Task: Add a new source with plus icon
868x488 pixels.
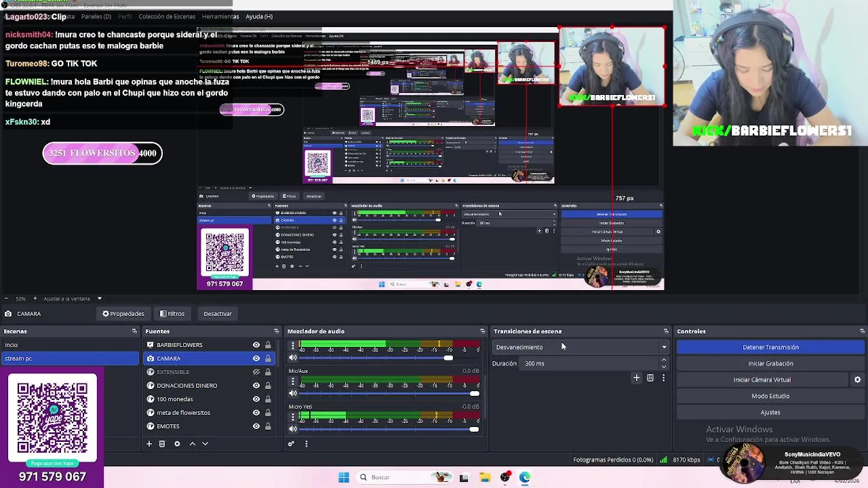Action: 149,444
